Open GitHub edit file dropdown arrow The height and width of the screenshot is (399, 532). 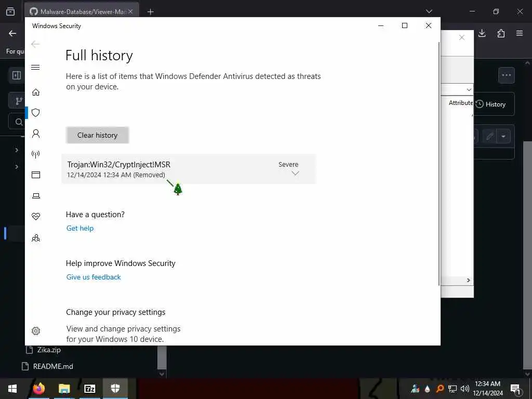coord(503,137)
